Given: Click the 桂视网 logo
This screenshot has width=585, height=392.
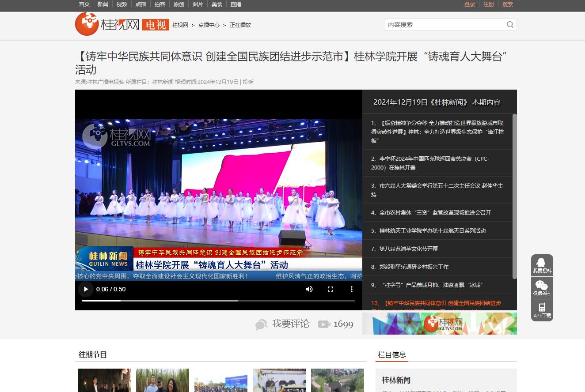Looking at the screenshot, I should pyautogui.click(x=107, y=24).
